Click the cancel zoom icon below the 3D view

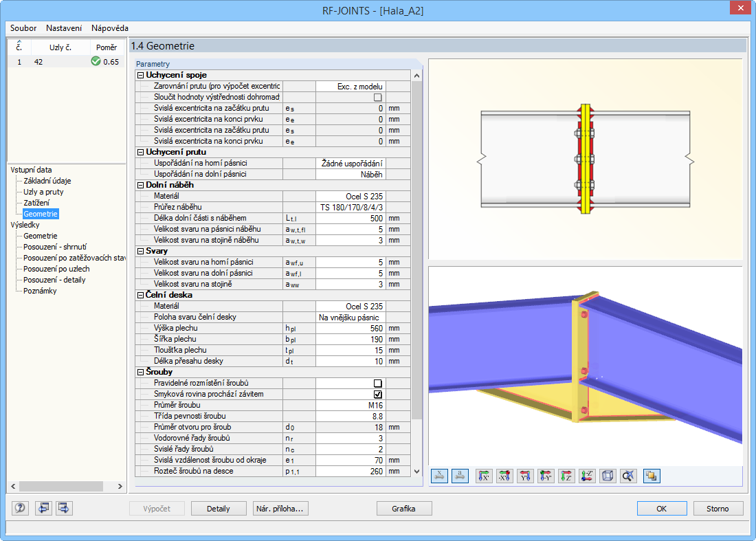(x=627, y=476)
